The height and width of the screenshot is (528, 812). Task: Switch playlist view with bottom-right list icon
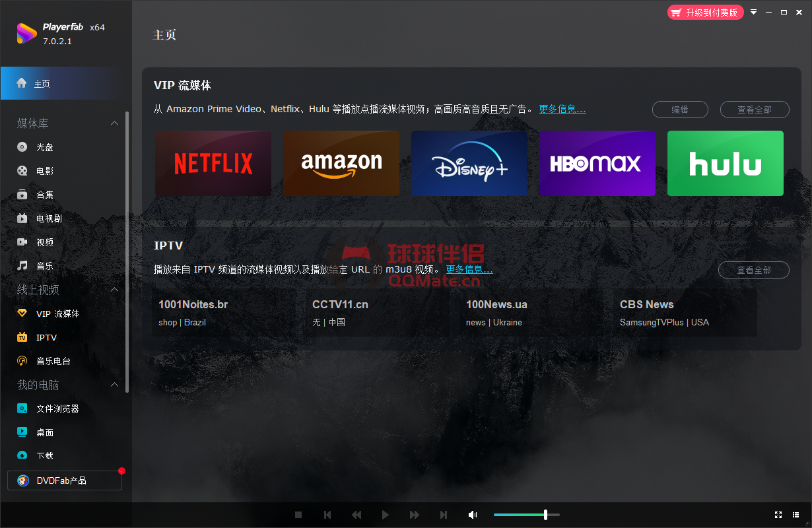(x=796, y=514)
